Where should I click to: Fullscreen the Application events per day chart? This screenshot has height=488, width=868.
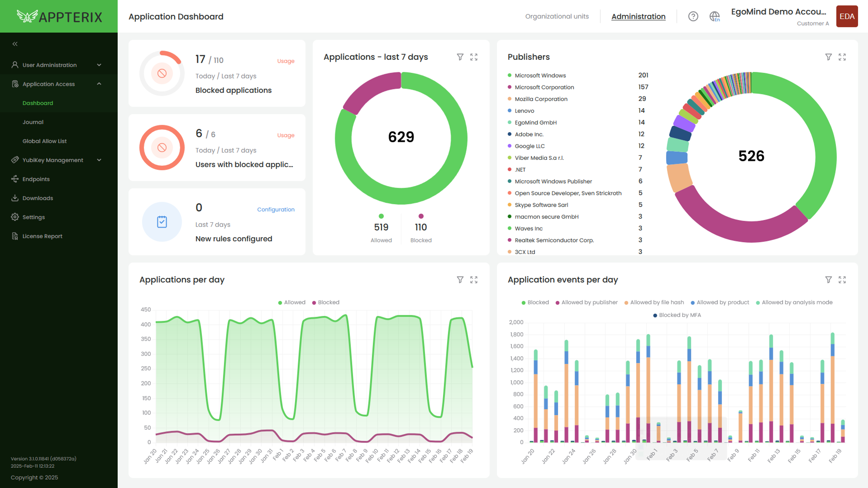[x=842, y=280]
